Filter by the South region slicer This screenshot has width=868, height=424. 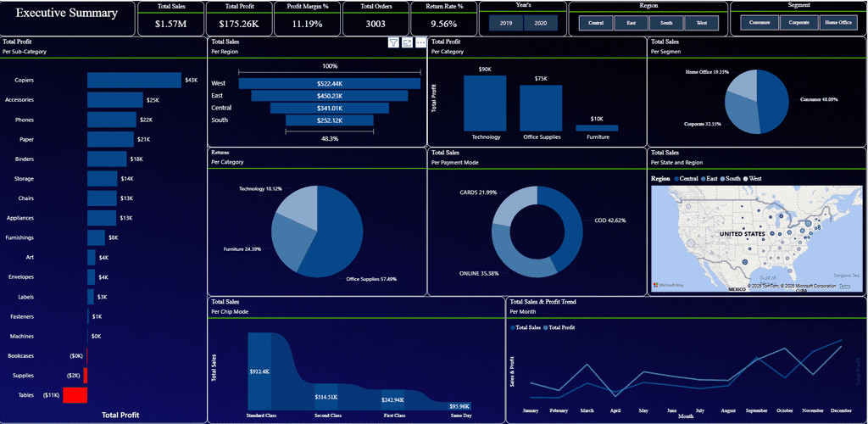(666, 23)
